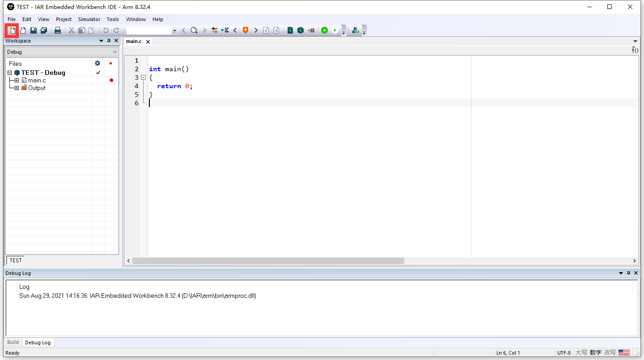Undo the last edit via toolbar
Image resolution: width=644 pixels, height=360 pixels.
pyautogui.click(x=106, y=30)
